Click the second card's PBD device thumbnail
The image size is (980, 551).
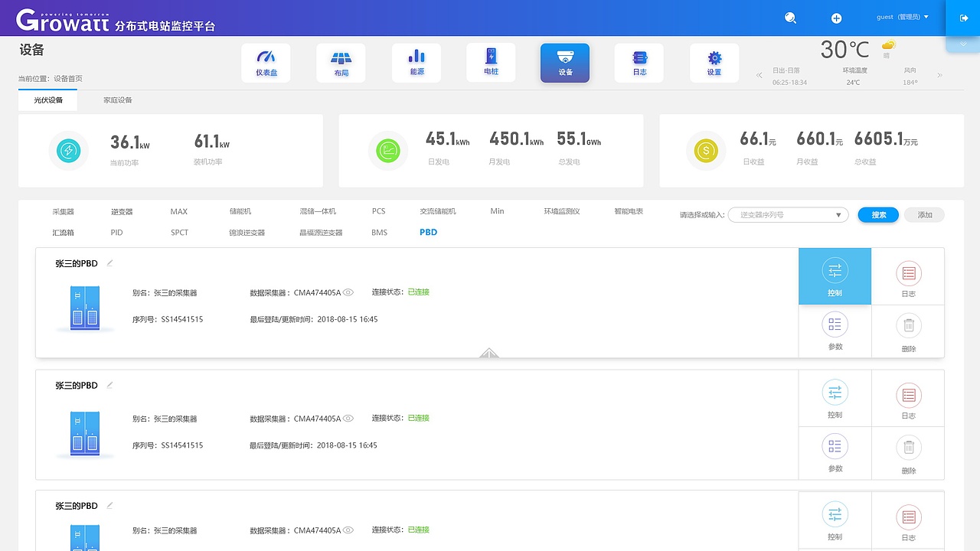[85, 433]
